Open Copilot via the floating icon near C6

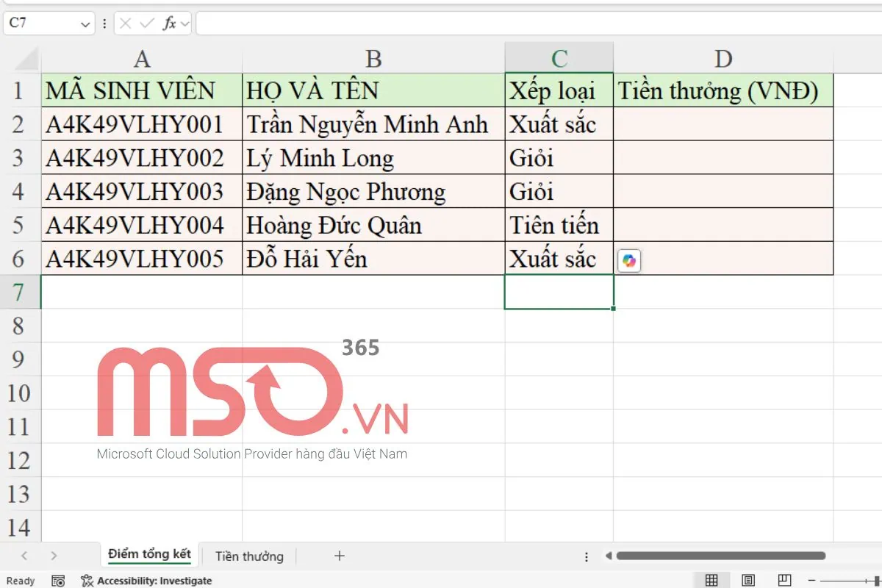point(631,260)
